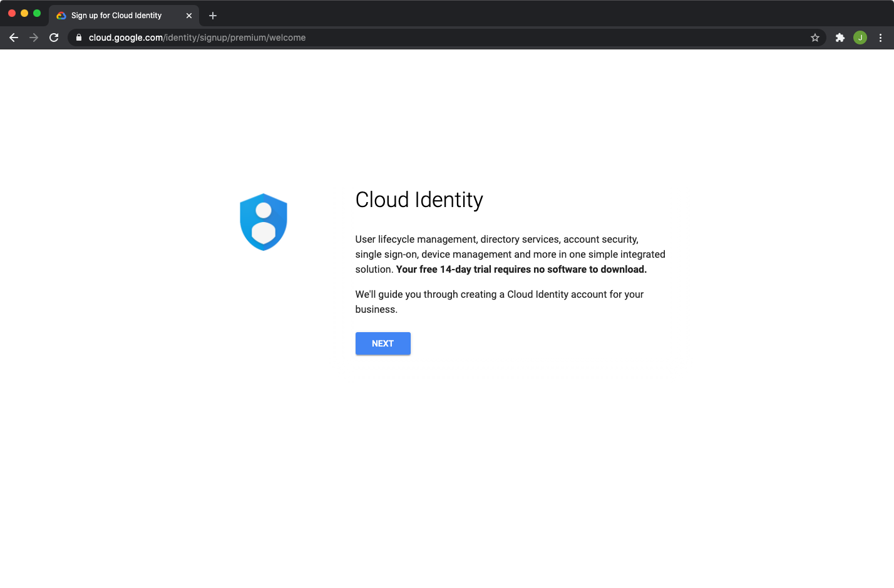Click the Google Cloud favicon in the tab
894x588 pixels.
(x=61, y=16)
